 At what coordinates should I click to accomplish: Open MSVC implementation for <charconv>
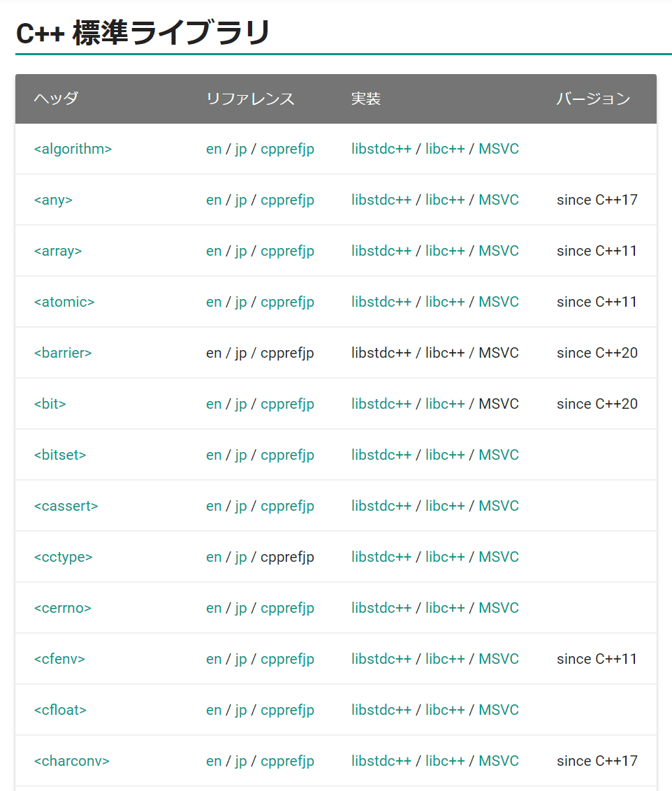[499, 761]
